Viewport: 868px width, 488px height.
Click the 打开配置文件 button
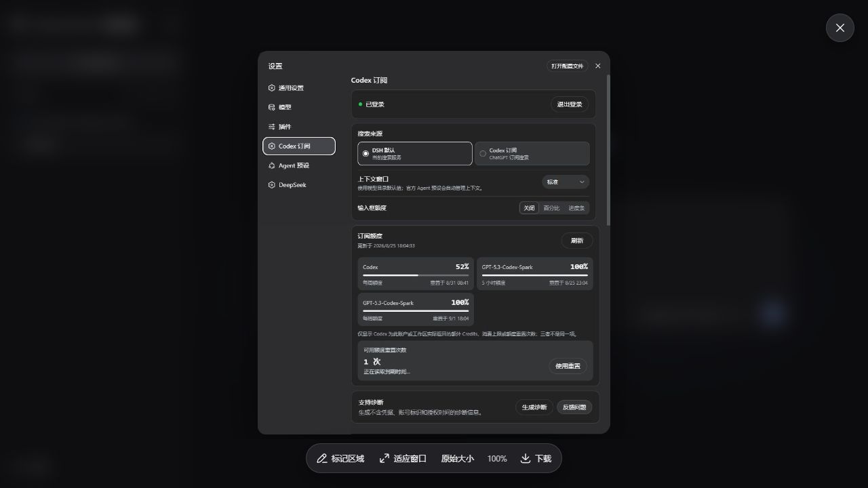point(568,66)
